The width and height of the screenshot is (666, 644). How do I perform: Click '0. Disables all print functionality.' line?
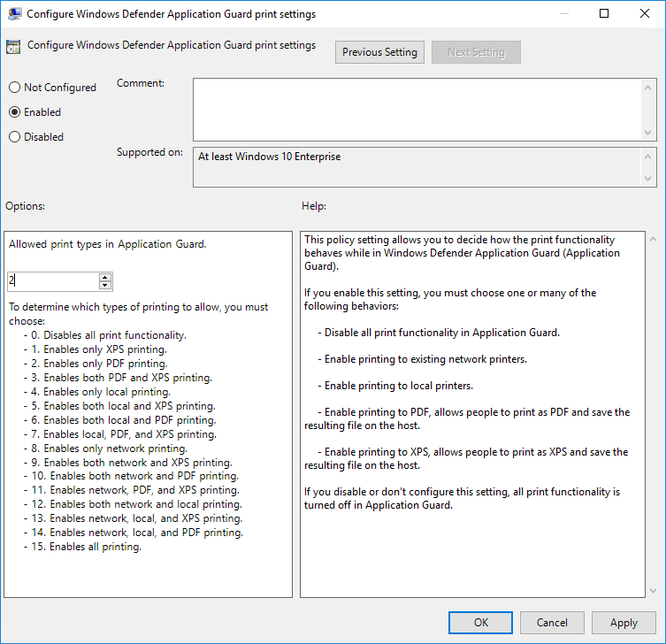[x=105, y=335]
